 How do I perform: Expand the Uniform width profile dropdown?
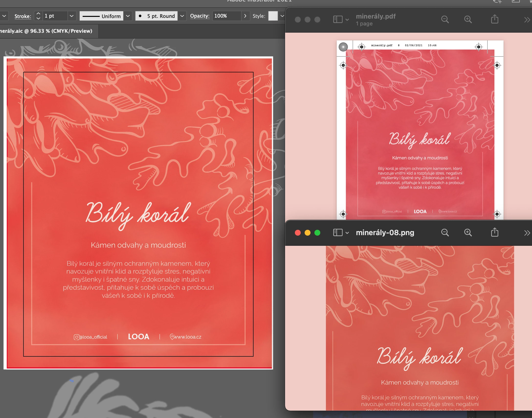pyautogui.click(x=128, y=16)
